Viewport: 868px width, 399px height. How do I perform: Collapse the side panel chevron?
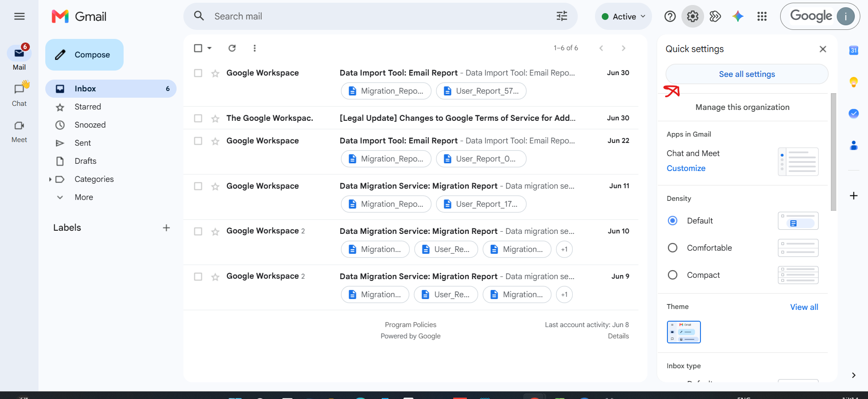click(854, 375)
